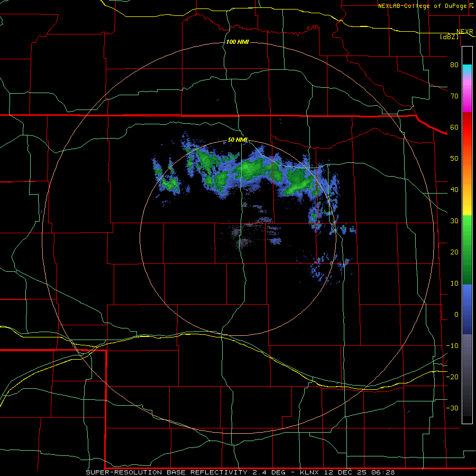
Task: Click the 70 value on the dBZ scale
Action: (x=454, y=96)
